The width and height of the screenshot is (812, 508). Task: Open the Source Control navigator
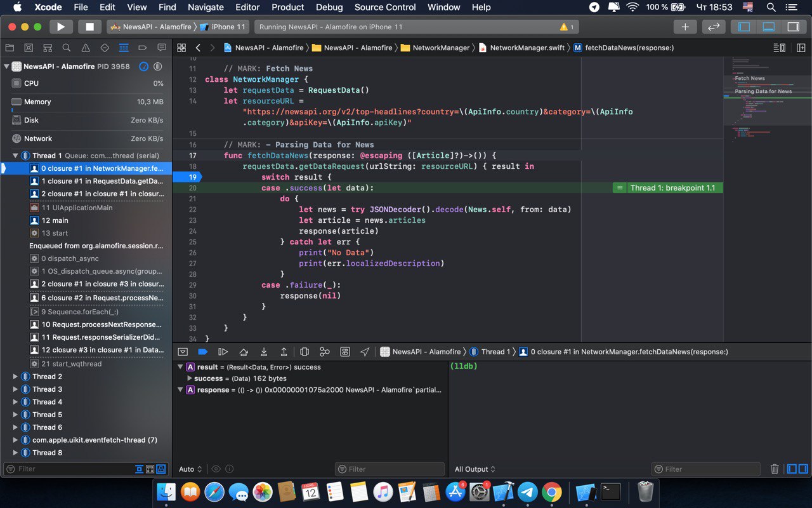tap(29, 48)
